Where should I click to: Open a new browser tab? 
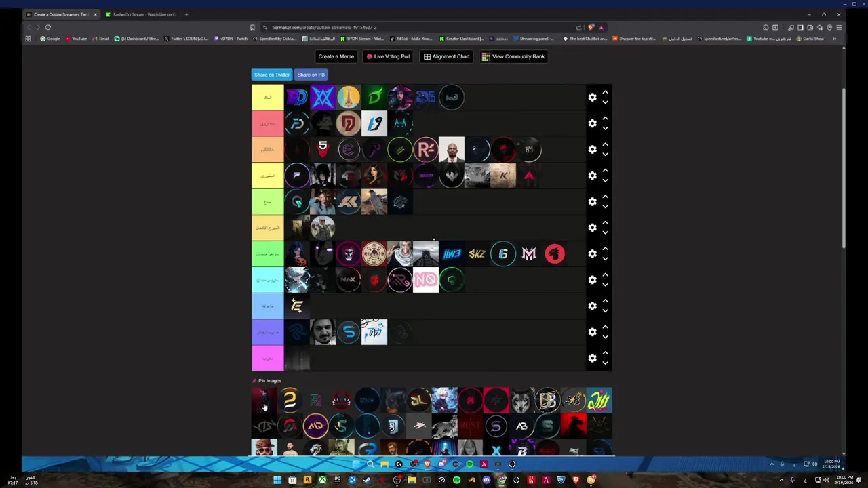[x=186, y=14]
